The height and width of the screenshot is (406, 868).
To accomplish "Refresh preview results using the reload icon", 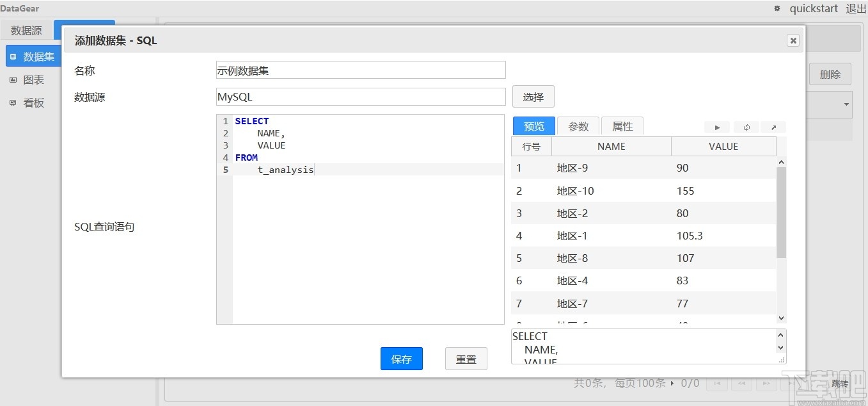I will click(746, 127).
